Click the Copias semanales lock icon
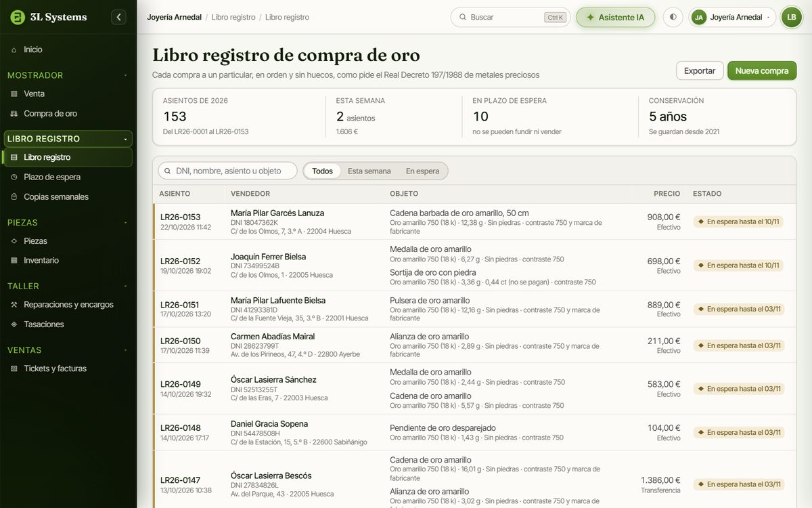812x508 pixels. coord(14,197)
